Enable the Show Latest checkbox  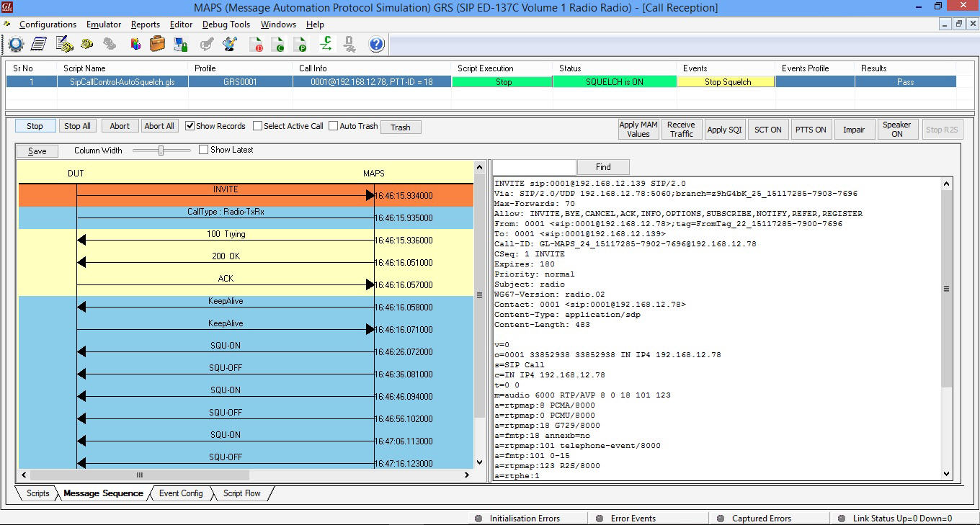click(203, 150)
